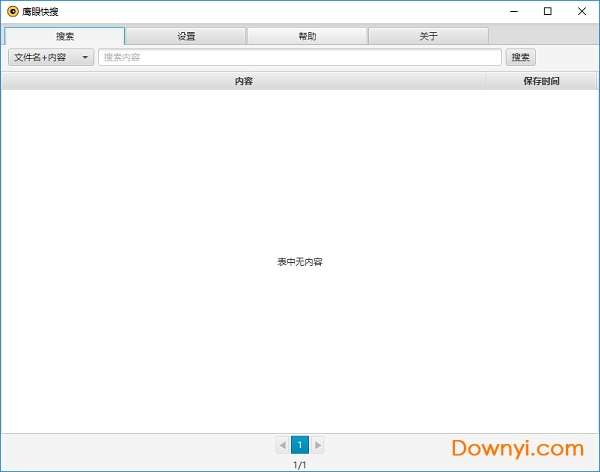Select page 1 in pagination
This screenshot has width=600, height=472.
(x=300, y=445)
